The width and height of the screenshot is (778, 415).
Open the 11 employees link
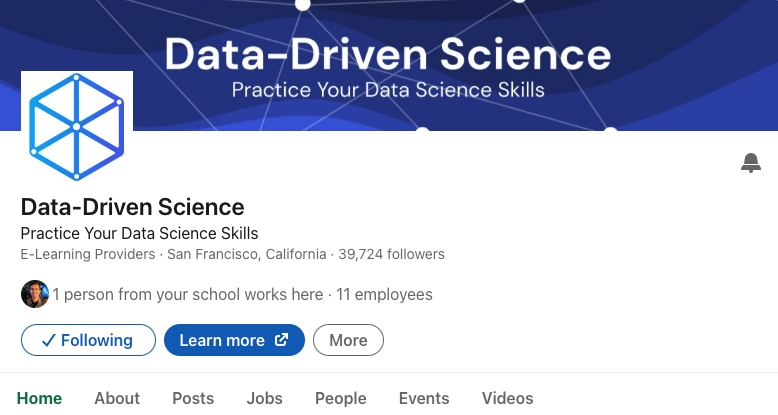click(384, 294)
